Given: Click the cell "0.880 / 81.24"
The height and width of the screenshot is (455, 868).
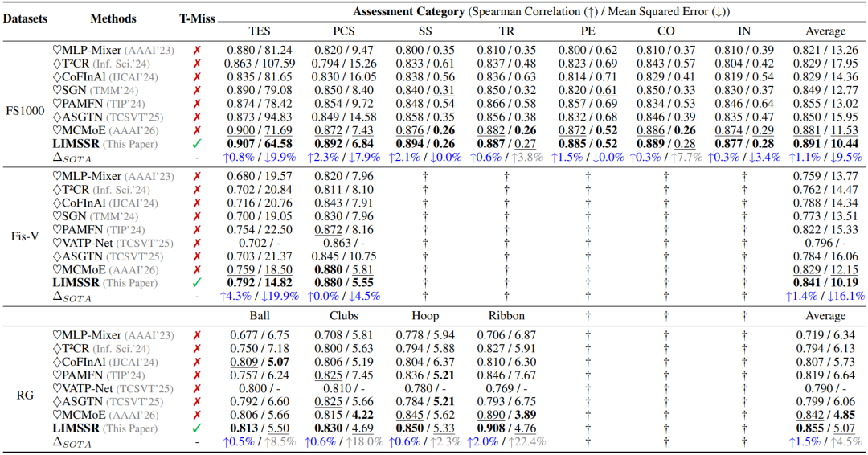Looking at the screenshot, I should tap(260, 51).
